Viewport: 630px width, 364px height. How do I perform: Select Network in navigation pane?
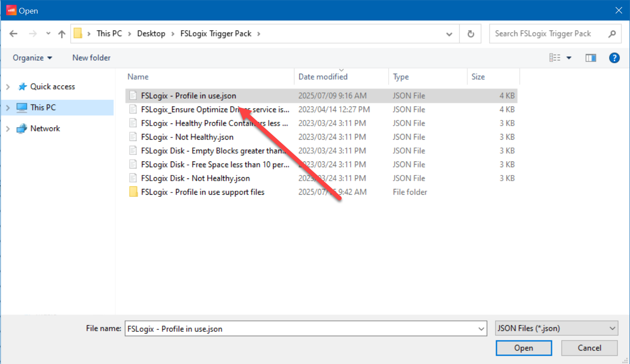click(x=45, y=128)
